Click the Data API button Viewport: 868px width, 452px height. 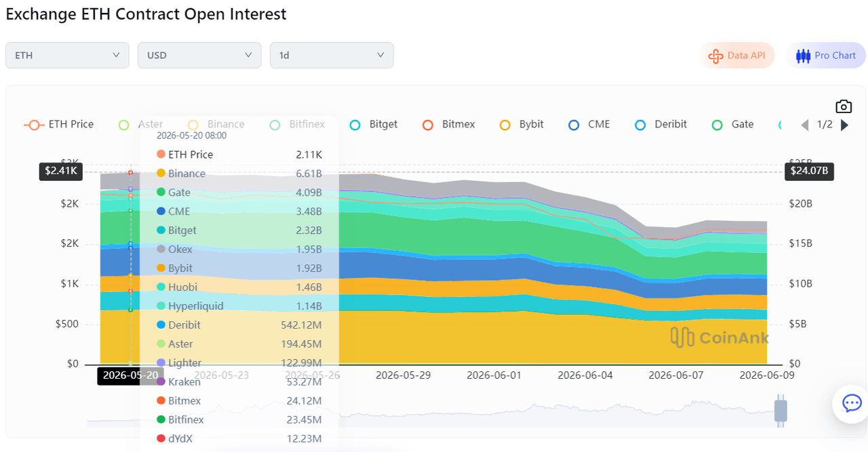736,56
